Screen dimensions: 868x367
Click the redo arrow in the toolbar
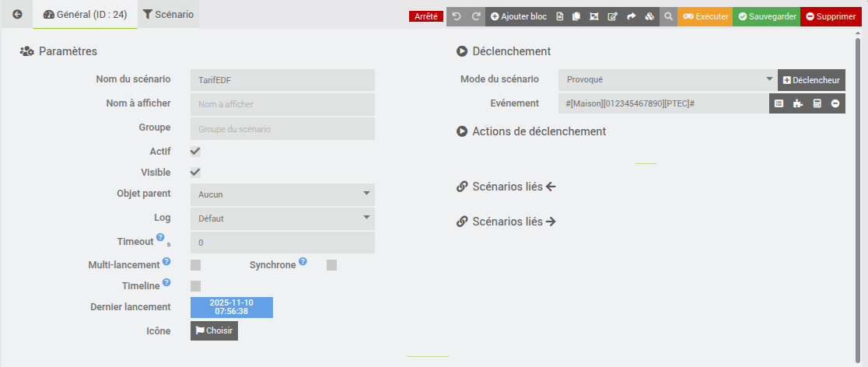pos(476,16)
